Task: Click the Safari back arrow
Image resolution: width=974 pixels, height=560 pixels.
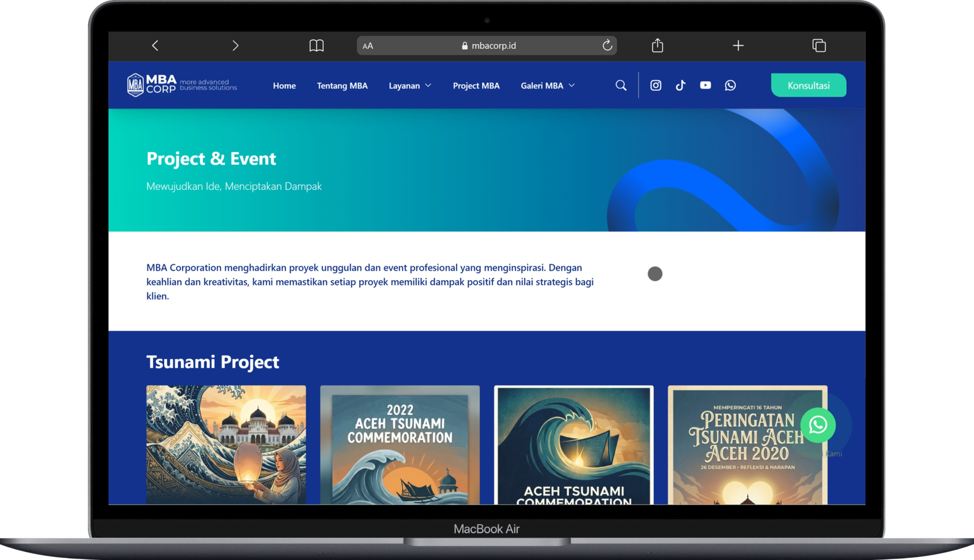Action: [155, 46]
